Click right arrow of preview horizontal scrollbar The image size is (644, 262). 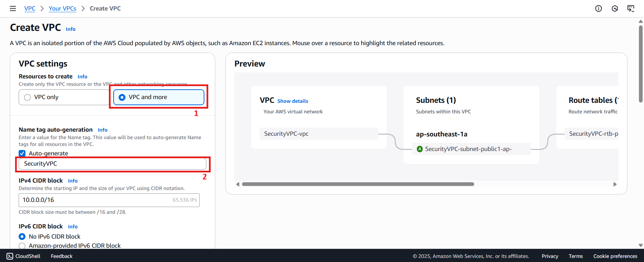[x=615, y=184]
